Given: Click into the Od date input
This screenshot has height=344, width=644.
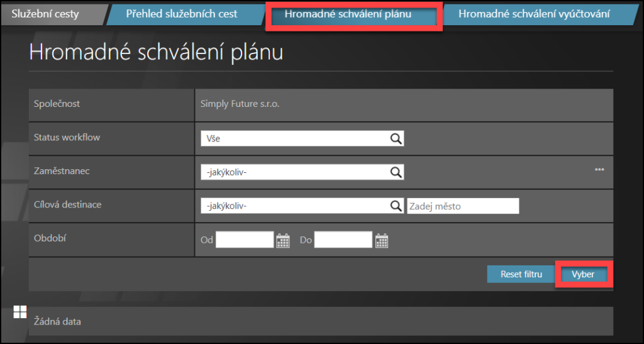Looking at the screenshot, I should click(245, 240).
